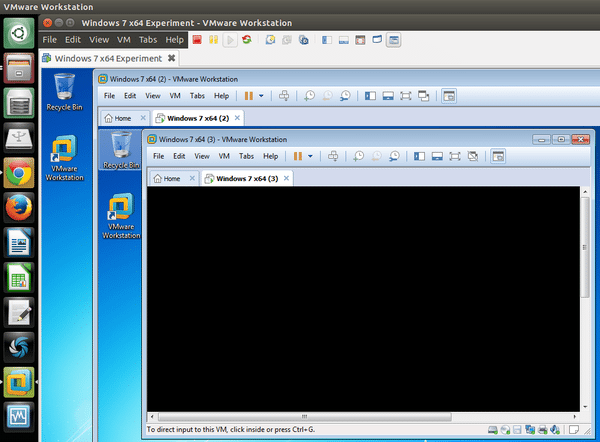
Task: Click hard disk status icon in Windows 7 x64 (3) status bar
Action: pos(492,430)
